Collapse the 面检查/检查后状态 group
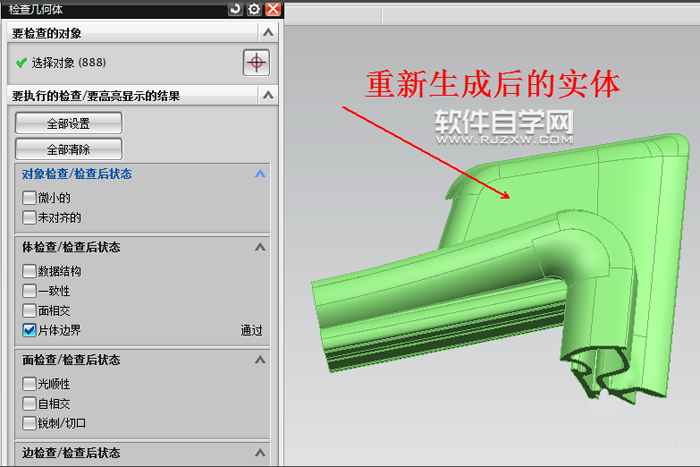The height and width of the screenshot is (467, 700). pyautogui.click(x=260, y=359)
